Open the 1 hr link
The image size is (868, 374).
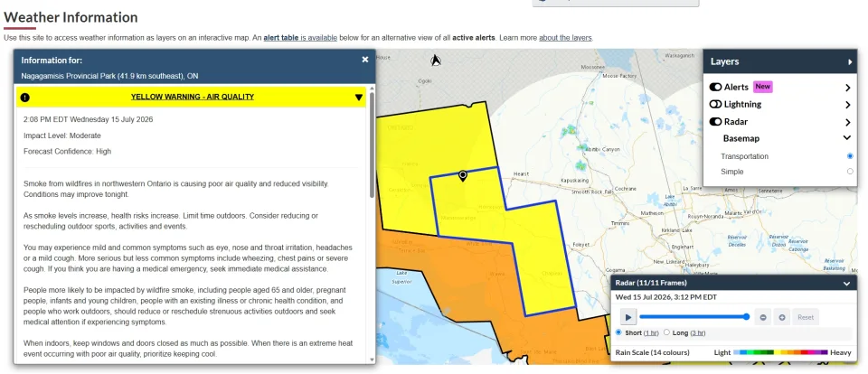(651, 333)
